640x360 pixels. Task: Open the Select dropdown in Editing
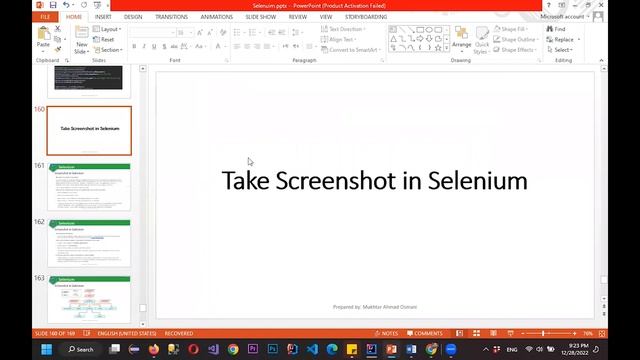[560, 49]
